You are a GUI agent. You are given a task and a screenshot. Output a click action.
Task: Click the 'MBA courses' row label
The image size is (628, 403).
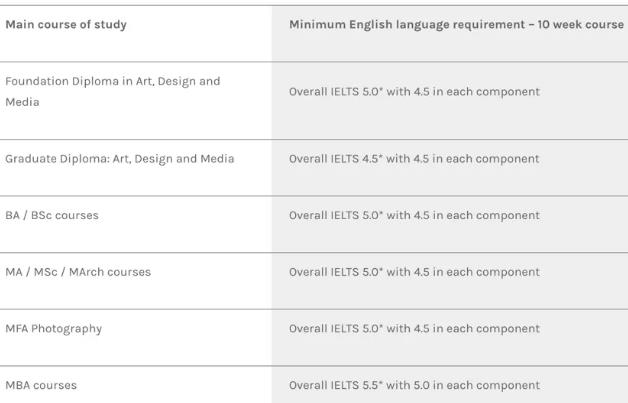click(x=41, y=385)
